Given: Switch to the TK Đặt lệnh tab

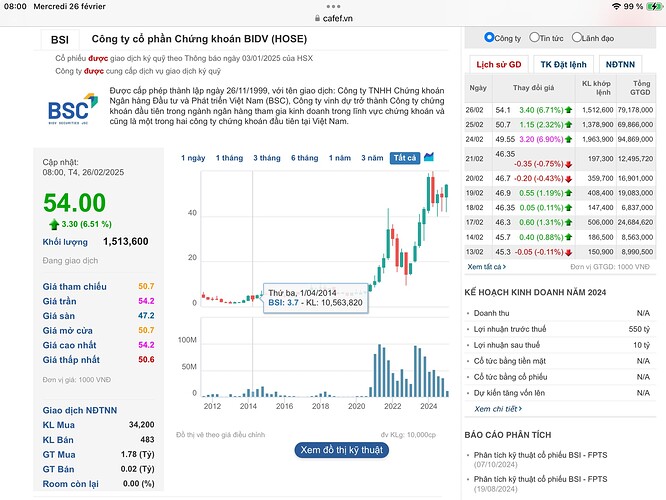Looking at the screenshot, I should pyautogui.click(x=565, y=64).
